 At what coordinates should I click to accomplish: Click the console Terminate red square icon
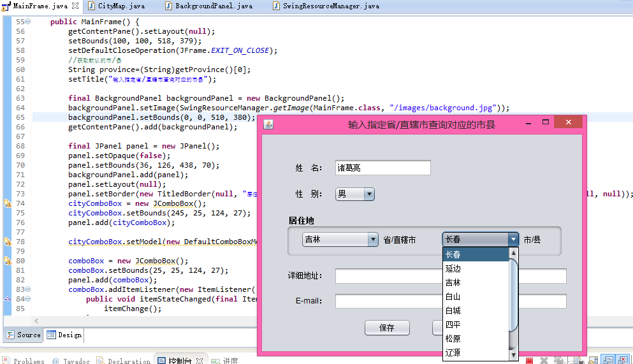click(x=529, y=360)
